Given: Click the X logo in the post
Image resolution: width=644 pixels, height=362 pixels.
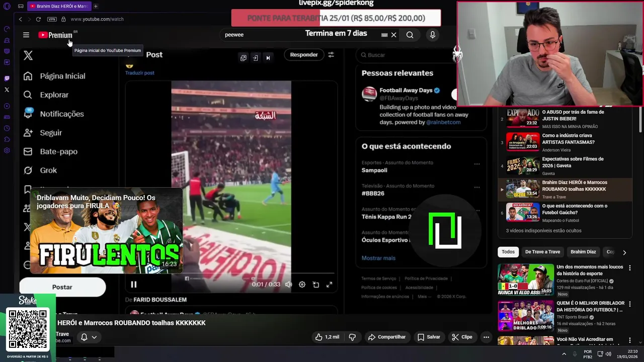Looking at the screenshot, I should click(x=28, y=55).
